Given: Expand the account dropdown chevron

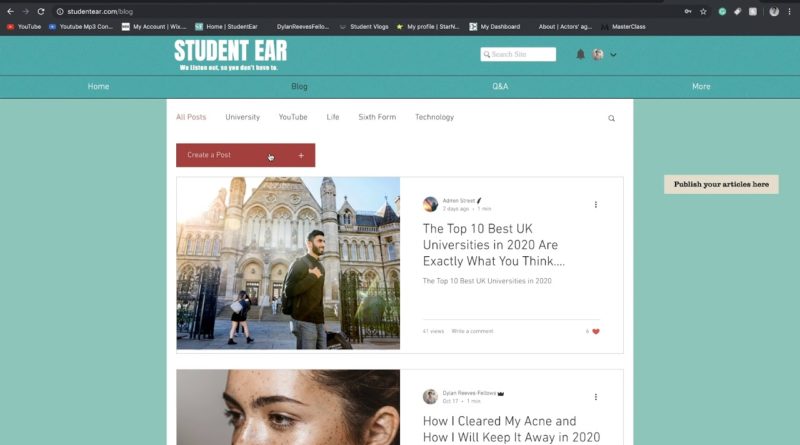Looking at the screenshot, I should coord(613,55).
